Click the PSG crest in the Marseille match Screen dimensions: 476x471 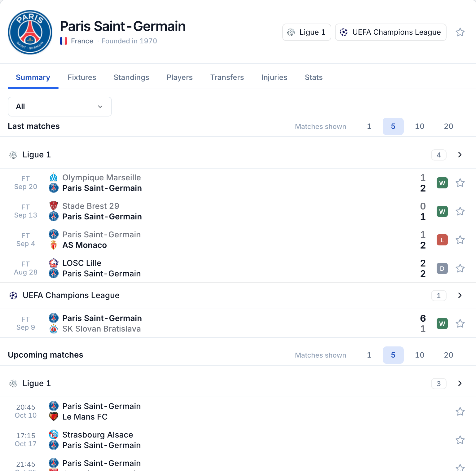point(54,188)
